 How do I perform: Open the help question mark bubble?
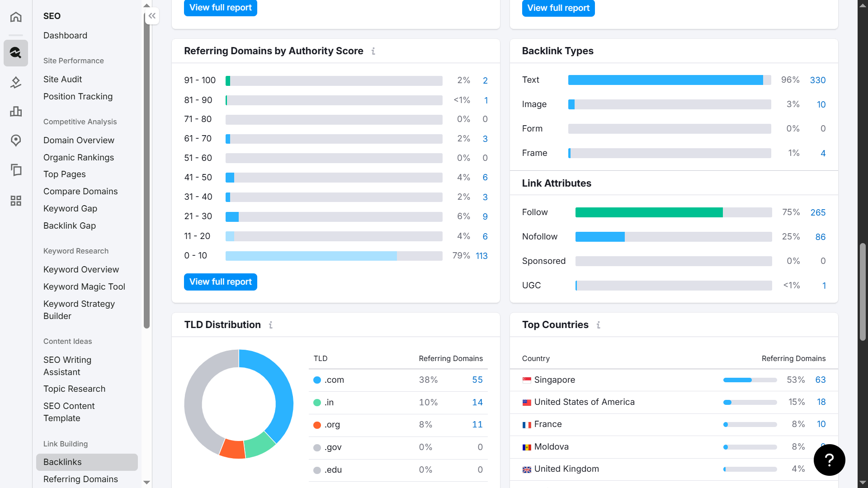[x=829, y=460]
